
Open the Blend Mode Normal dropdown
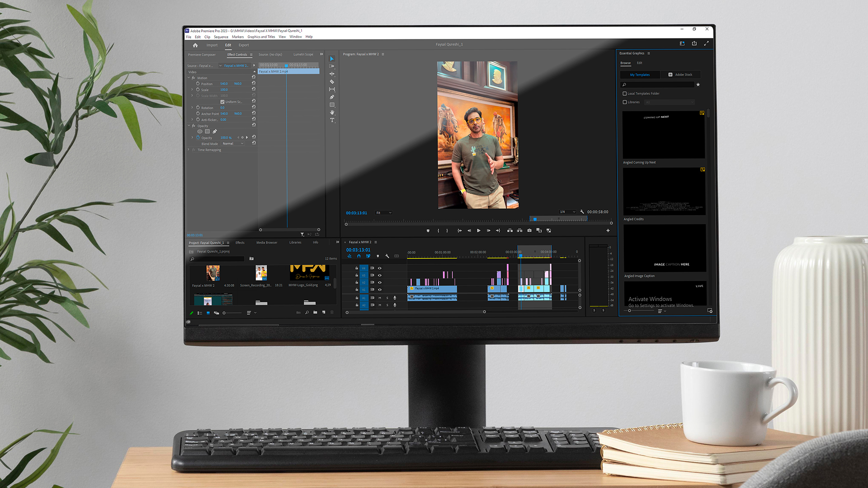(233, 144)
